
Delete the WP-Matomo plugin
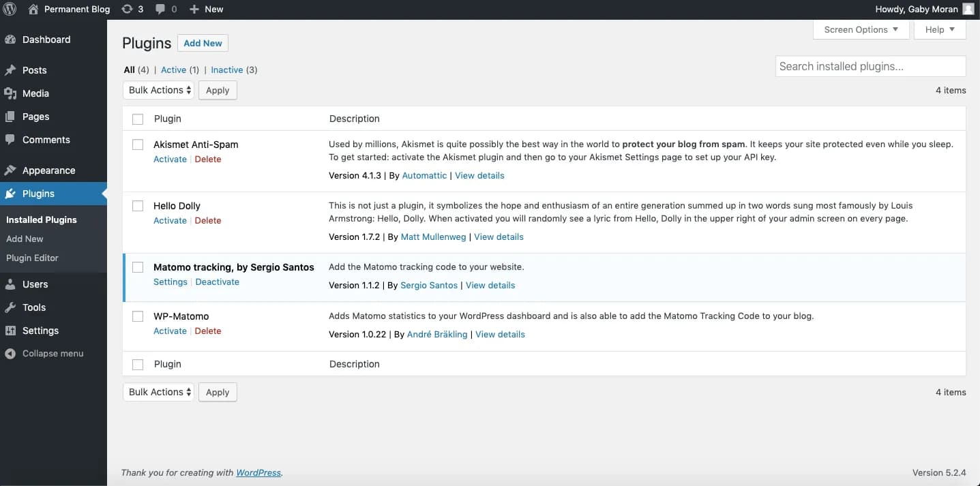(208, 331)
